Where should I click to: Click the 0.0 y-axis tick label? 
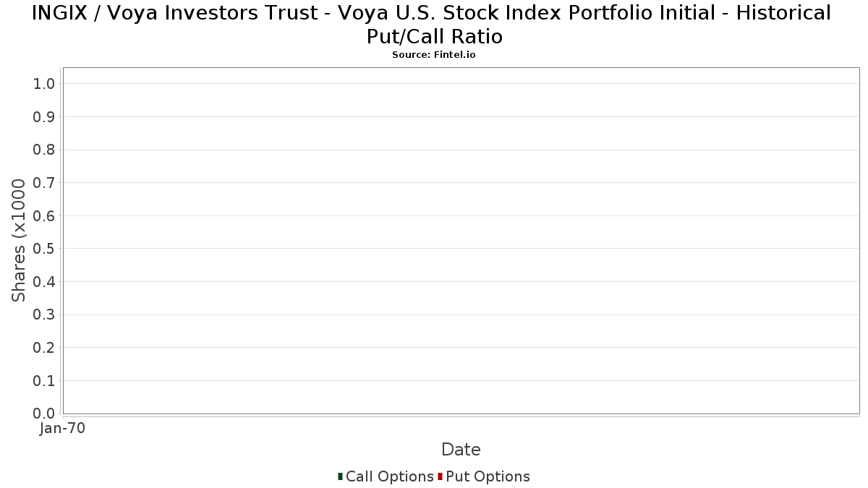(44, 414)
